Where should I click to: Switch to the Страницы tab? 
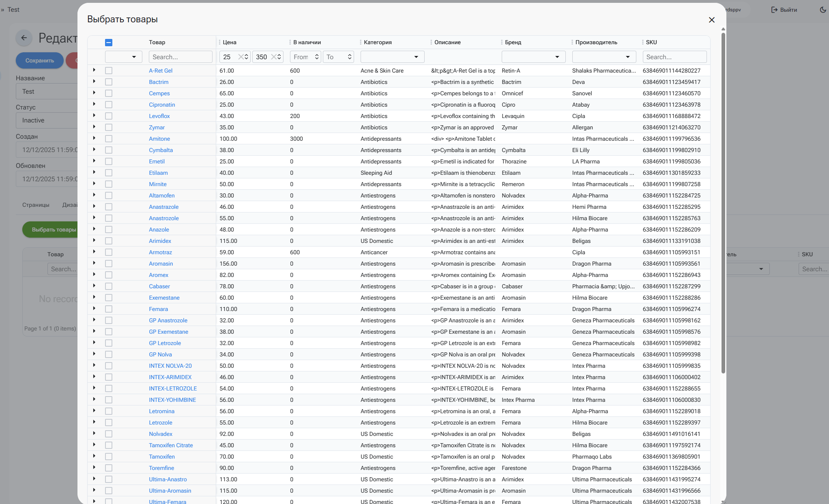tap(36, 205)
